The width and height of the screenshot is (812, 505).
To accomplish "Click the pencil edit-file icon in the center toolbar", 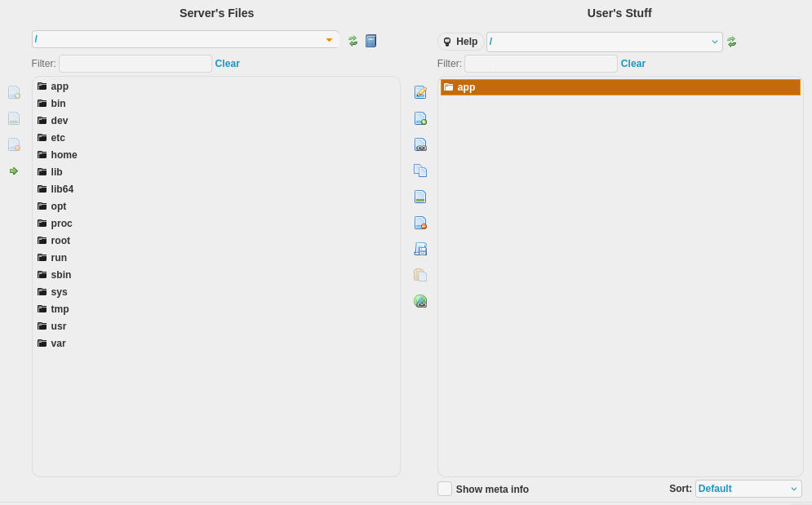I will point(420,92).
